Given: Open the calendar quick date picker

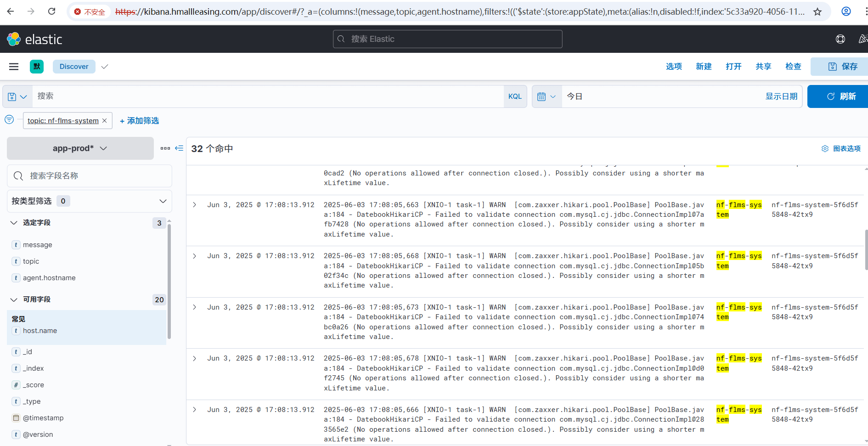Looking at the screenshot, I should point(546,96).
